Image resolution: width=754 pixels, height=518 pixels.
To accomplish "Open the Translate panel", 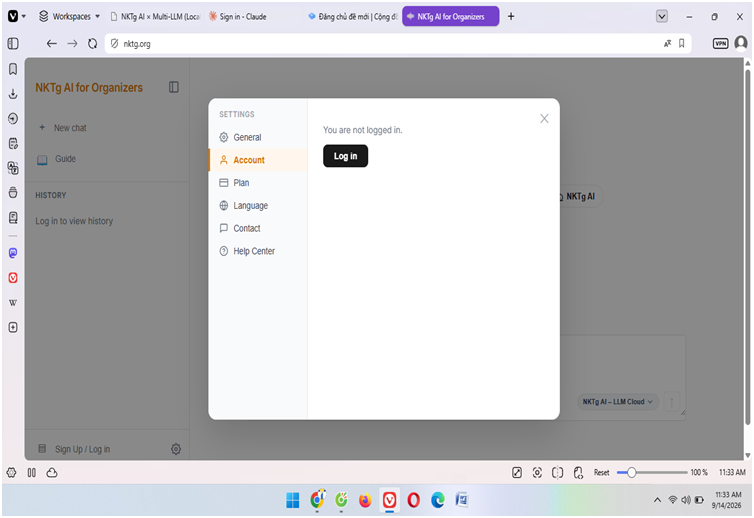I will pyautogui.click(x=13, y=168).
